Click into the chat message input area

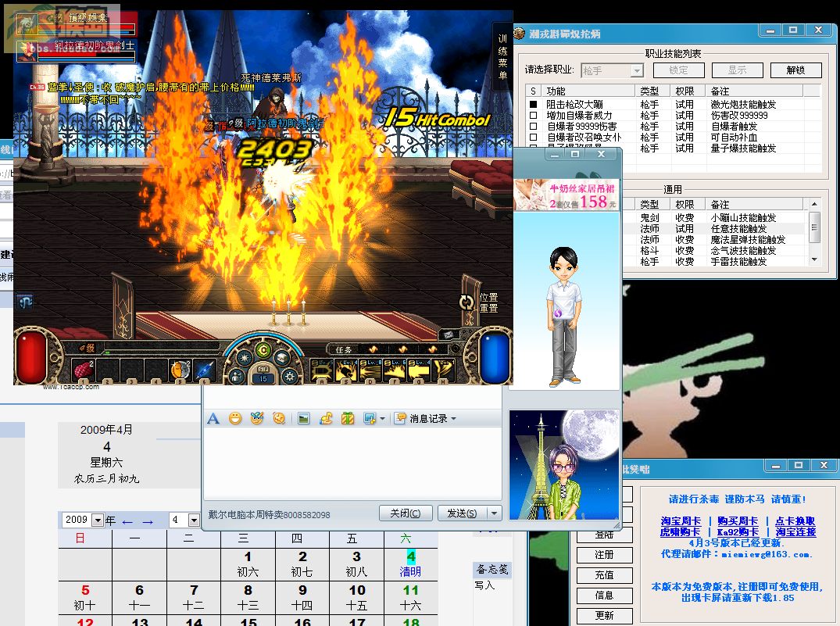(352, 463)
